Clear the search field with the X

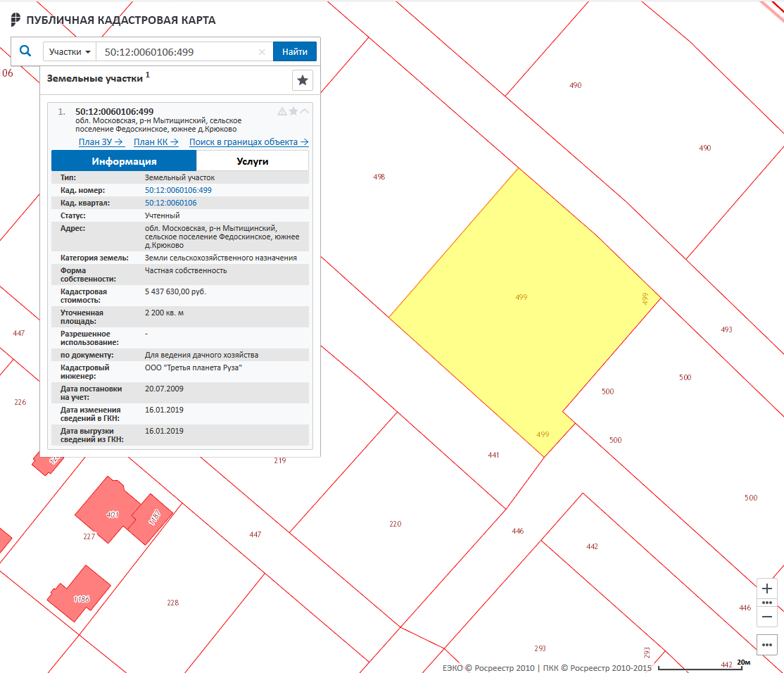click(262, 52)
